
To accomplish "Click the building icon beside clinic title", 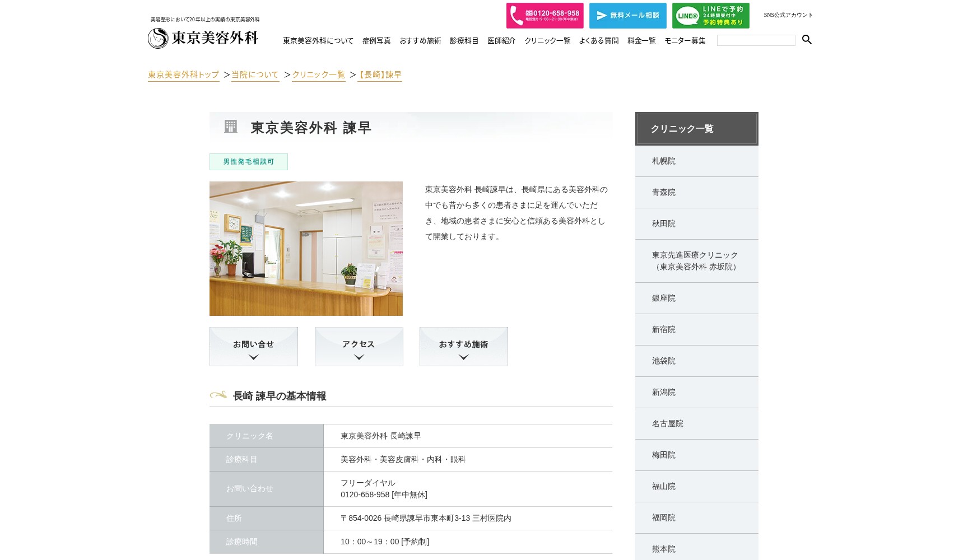I will (x=231, y=127).
